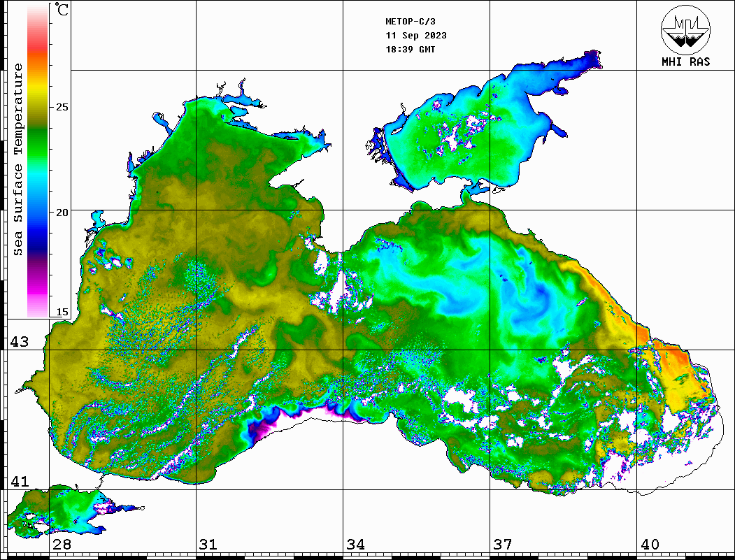The image size is (735, 560).
Task: Click longitude label 28
Action: pyautogui.click(x=62, y=545)
